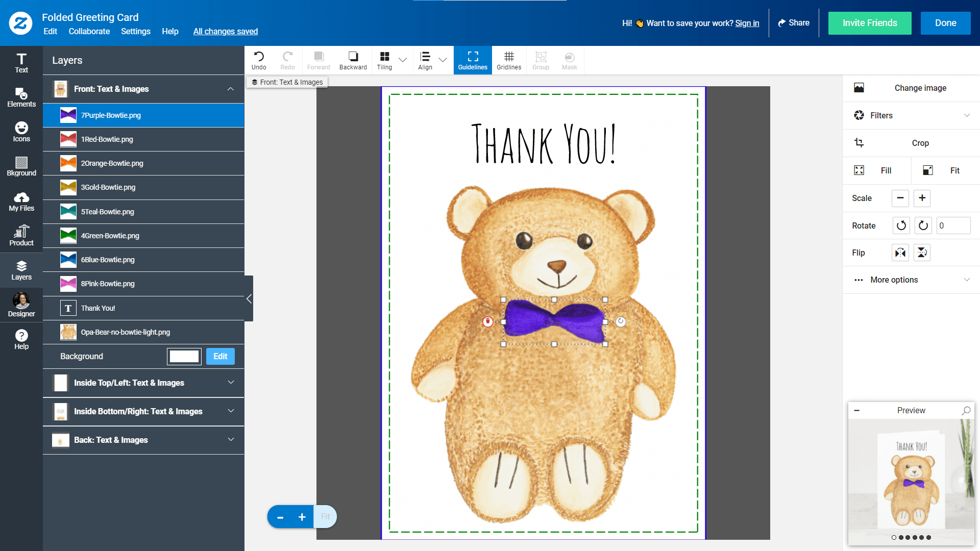Screen dimensions: 980x551
Task: Open the Text tool in sidebar
Action: click(21, 63)
